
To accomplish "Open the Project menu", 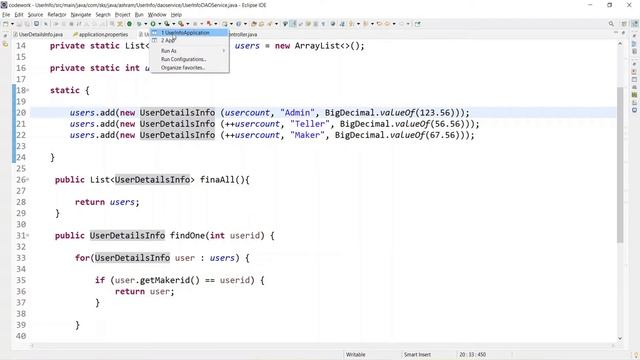I will pyautogui.click(x=122, y=14).
